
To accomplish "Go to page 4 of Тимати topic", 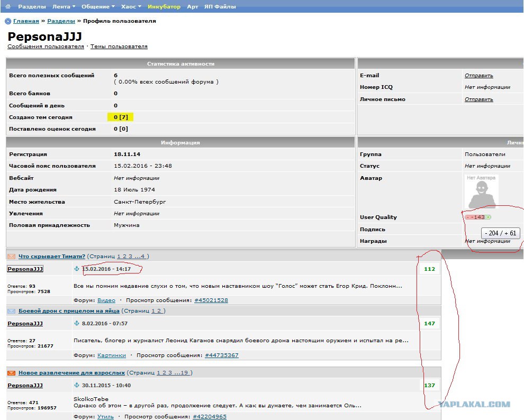I will click(143, 257).
